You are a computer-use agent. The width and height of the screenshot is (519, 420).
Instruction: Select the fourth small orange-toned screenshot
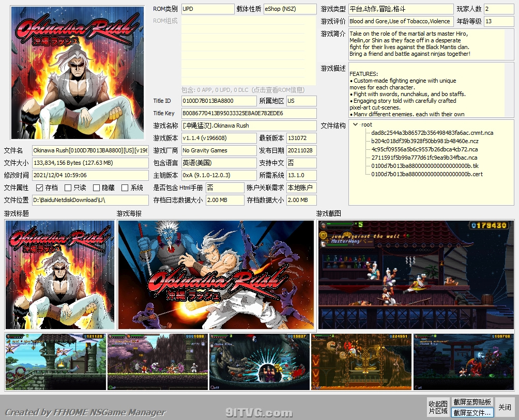pyautogui.click(x=361, y=362)
